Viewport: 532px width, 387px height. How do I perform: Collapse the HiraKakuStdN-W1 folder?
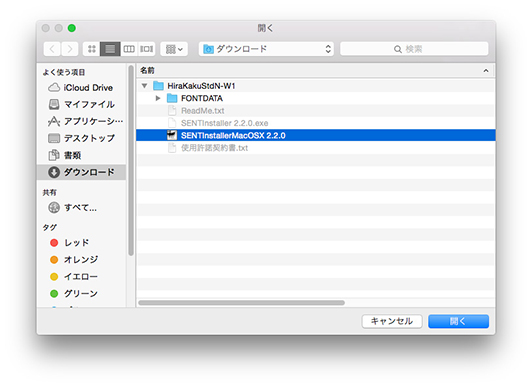(145, 86)
